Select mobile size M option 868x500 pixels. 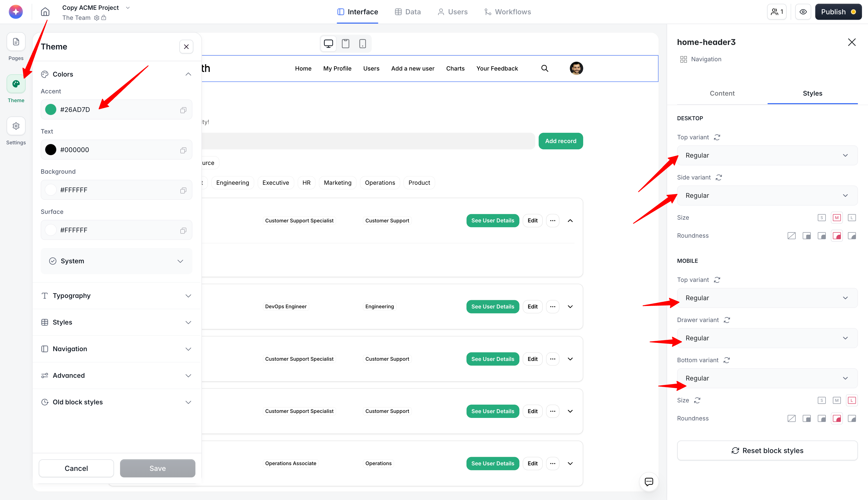point(836,400)
